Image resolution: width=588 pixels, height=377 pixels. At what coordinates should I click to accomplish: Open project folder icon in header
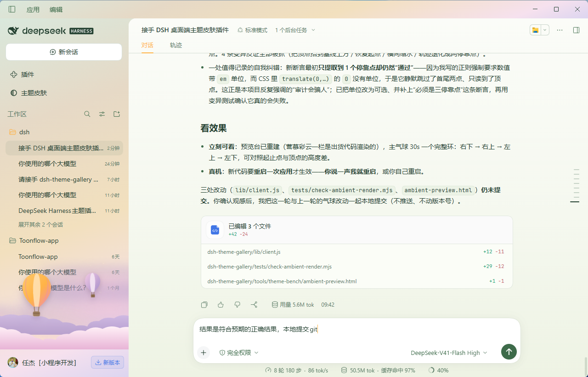tap(535, 30)
